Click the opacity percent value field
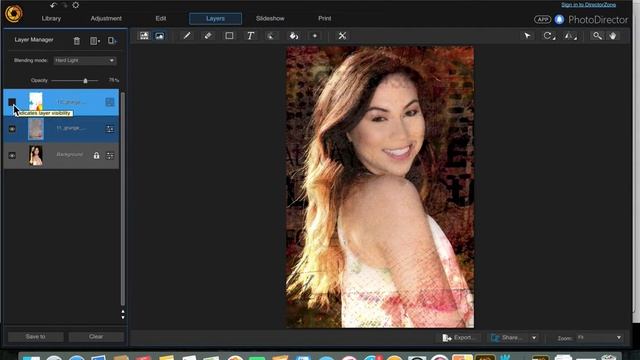 point(113,80)
